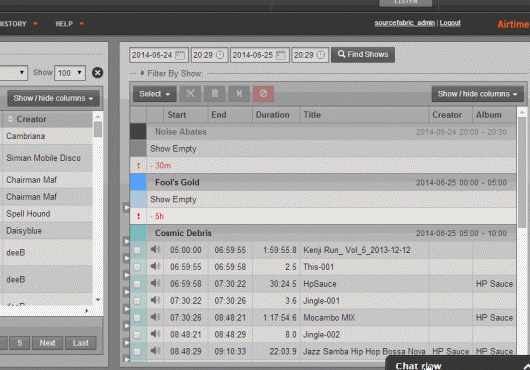
Task: Click the Airtime logo
Action: [x=513, y=24]
